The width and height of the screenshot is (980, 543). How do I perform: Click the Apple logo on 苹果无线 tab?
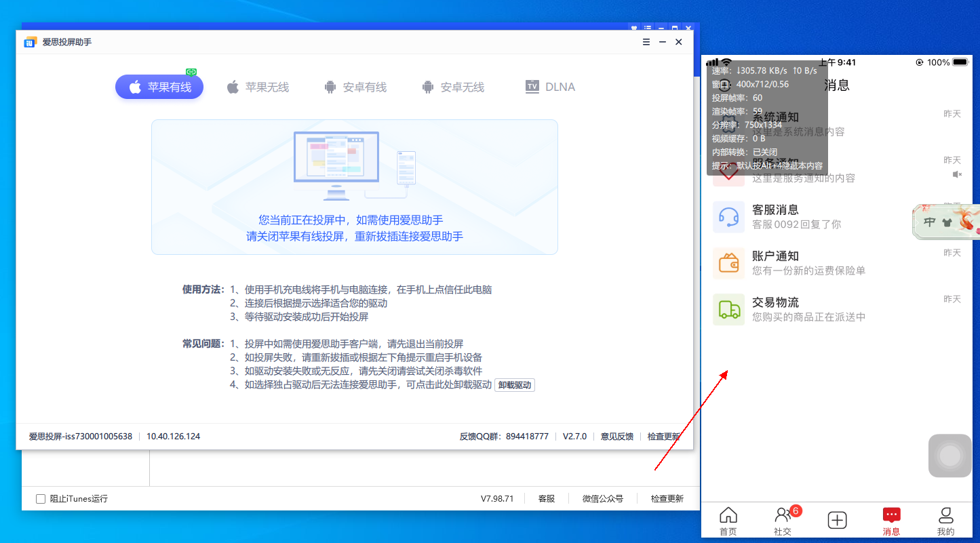233,87
